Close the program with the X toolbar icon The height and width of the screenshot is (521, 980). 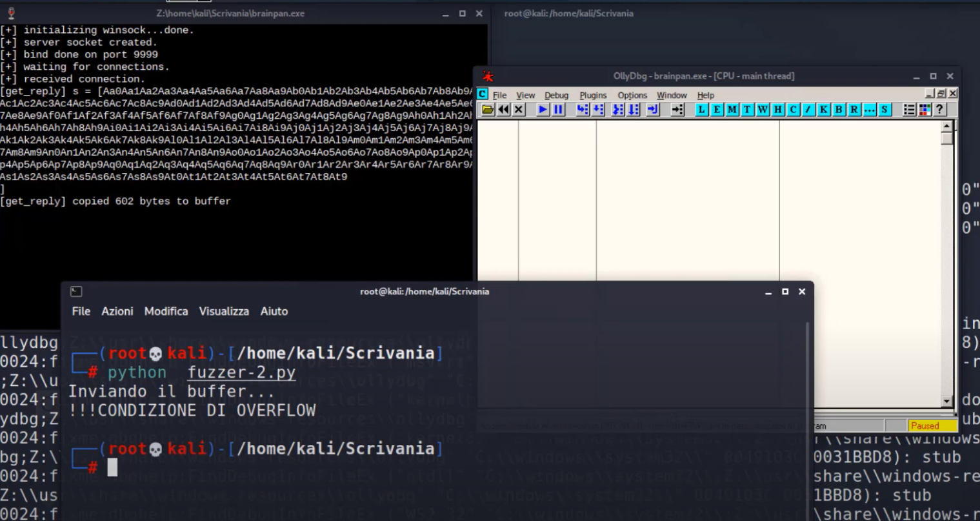click(x=519, y=110)
